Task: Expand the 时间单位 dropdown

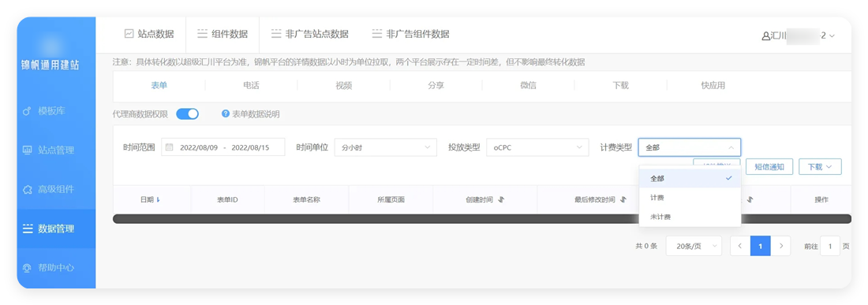Action: click(386, 147)
